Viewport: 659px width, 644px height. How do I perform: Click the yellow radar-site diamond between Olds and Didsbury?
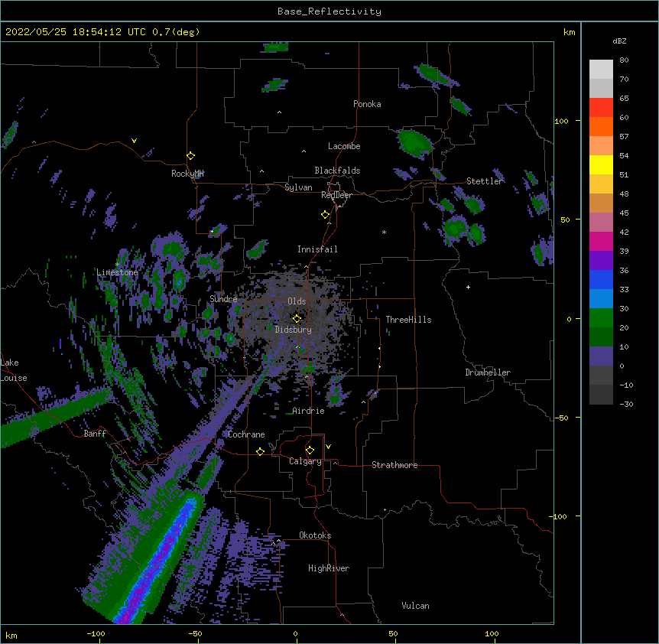click(297, 318)
